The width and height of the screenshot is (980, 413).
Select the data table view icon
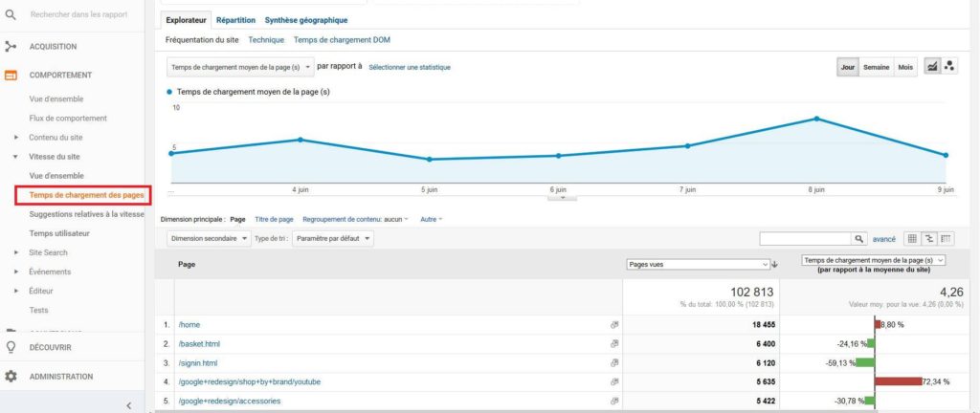point(912,239)
